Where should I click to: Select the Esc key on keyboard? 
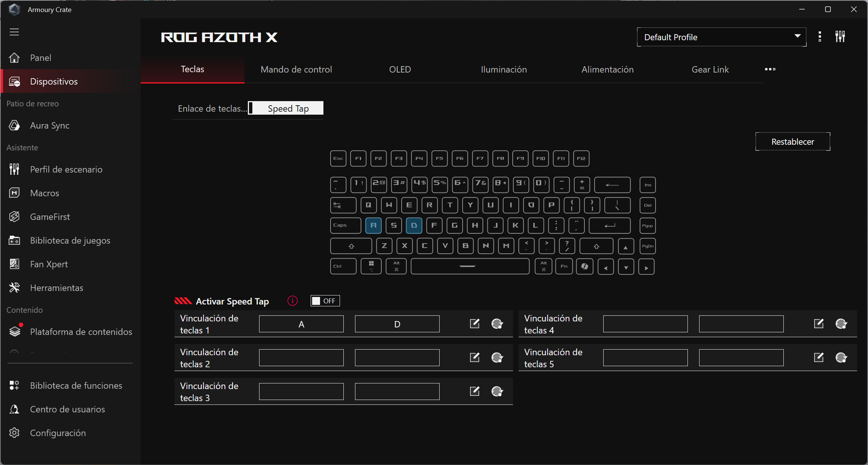click(338, 159)
